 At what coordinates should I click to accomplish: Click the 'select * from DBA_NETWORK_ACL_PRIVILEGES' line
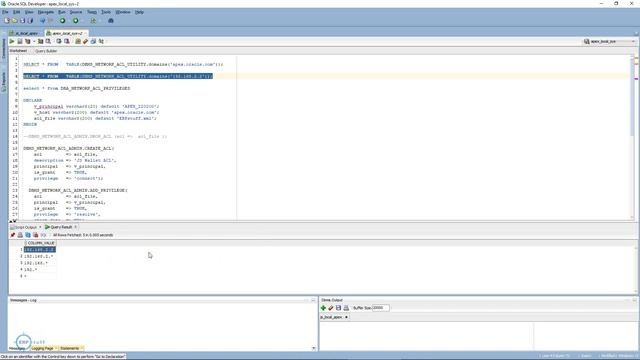tap(77, 88)
